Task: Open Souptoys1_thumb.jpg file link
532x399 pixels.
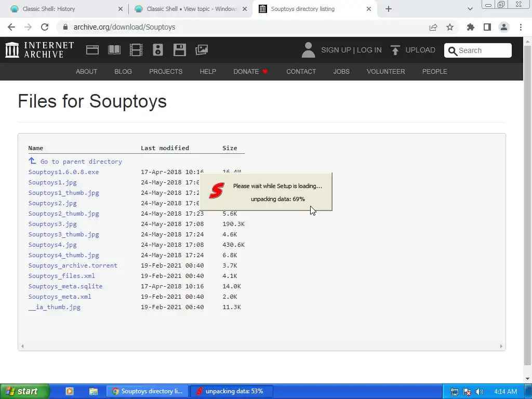Action: tap(63, 193)
